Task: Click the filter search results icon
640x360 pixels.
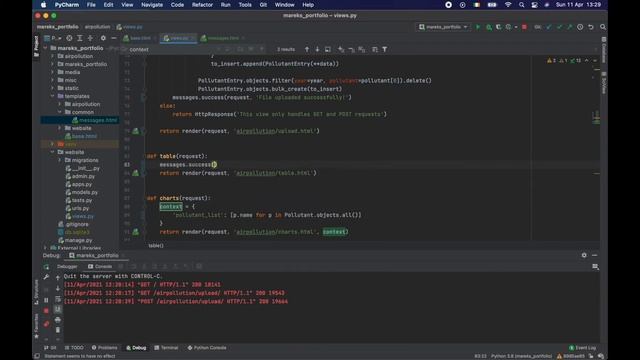Action: [384, 49]
